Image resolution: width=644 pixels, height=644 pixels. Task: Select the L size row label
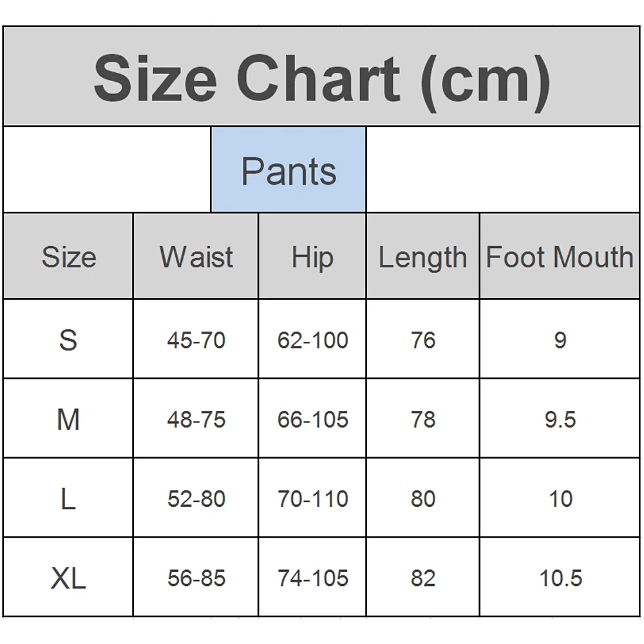(x=68, y=498)
